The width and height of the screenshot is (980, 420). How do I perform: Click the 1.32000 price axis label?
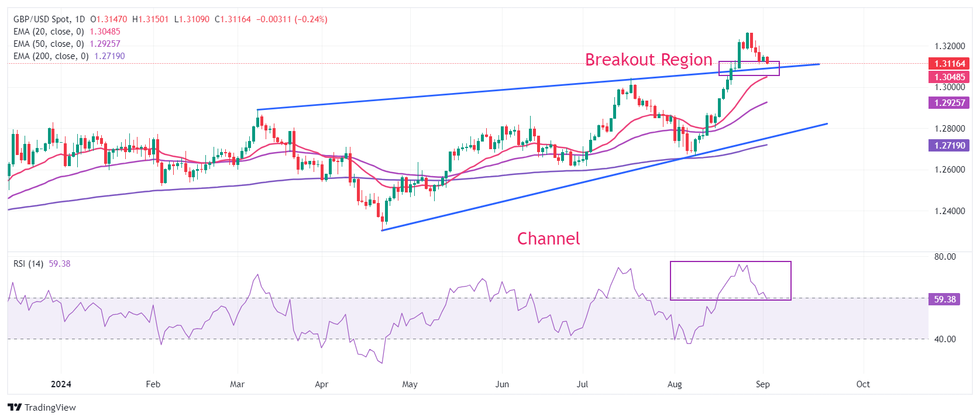(950, 46)
